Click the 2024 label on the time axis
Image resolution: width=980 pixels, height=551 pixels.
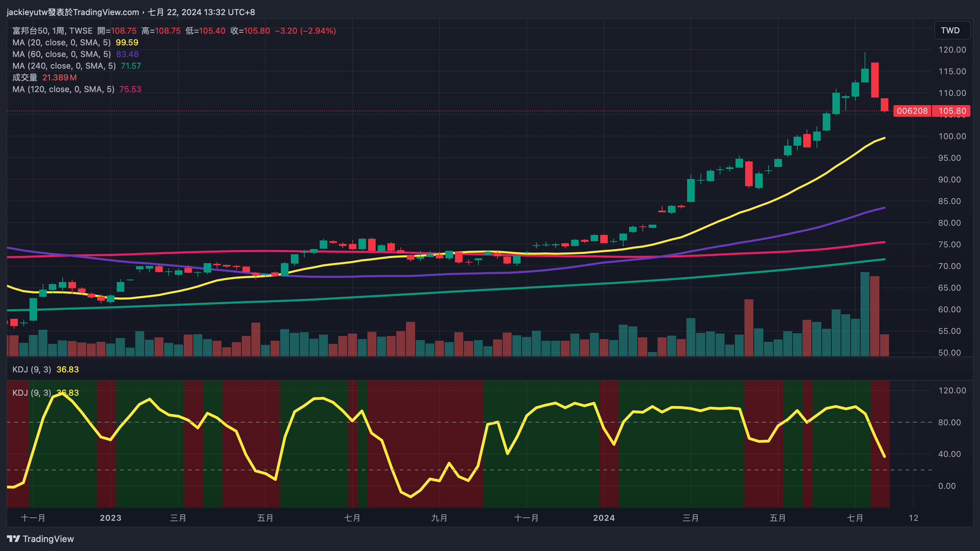pos(604,518)
